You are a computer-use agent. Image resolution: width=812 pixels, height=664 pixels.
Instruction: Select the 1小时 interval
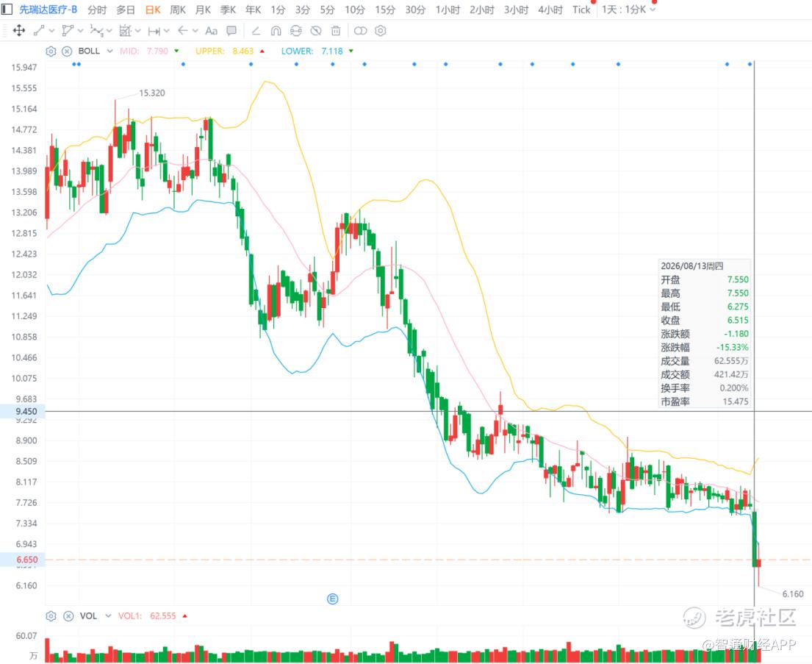pyautogui.click(x=448, y=10)
